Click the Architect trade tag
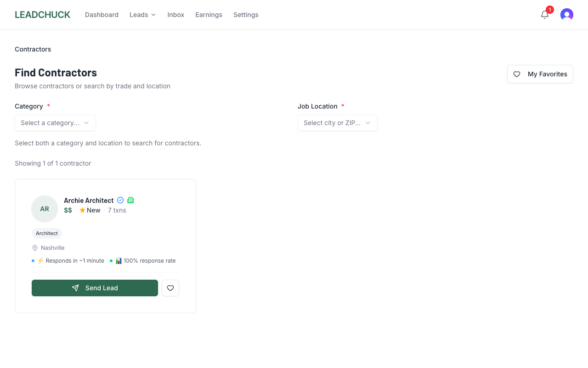Viewport: 588px width, 368px height. click(x=47, y=233)
